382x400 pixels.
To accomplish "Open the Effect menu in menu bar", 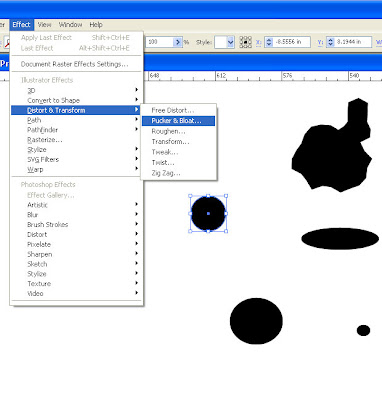I will click(x=21, y=25).
